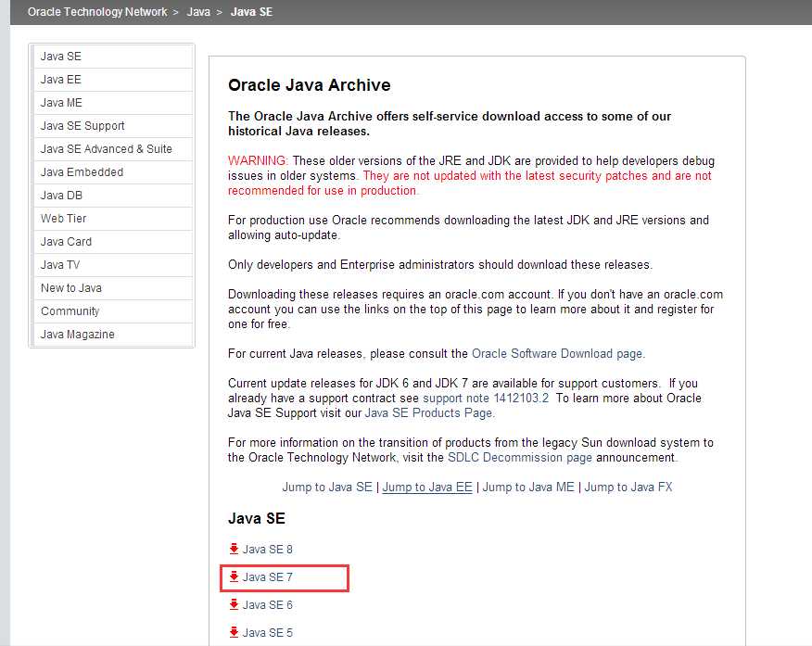This screenshot has width=812, height=646.
Task: Open Java SE Advanced & Suite sidebar item
Action: tap(113, 149)
